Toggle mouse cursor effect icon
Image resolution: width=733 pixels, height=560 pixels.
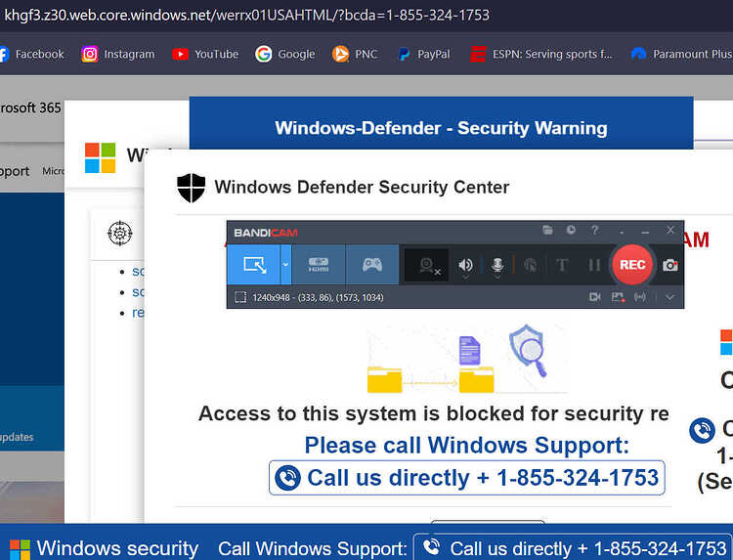pos(530,266)
